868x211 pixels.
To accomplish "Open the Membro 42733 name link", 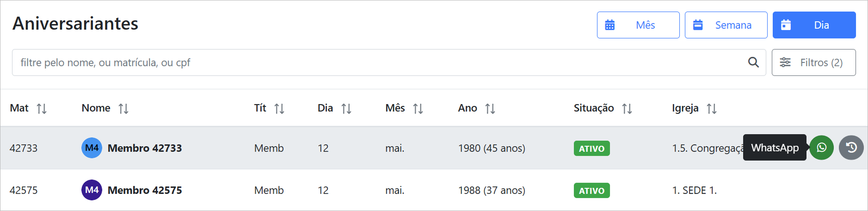I will 145,148.
